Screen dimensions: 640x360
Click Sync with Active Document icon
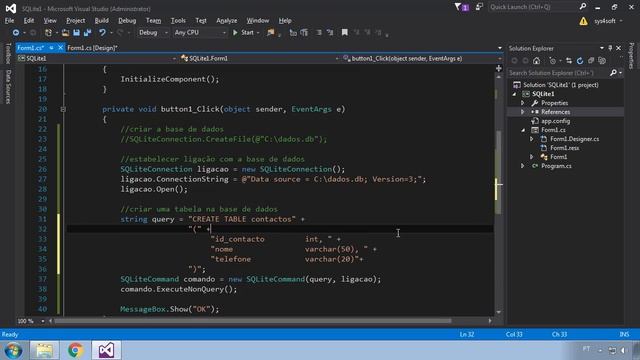(569, 61)
